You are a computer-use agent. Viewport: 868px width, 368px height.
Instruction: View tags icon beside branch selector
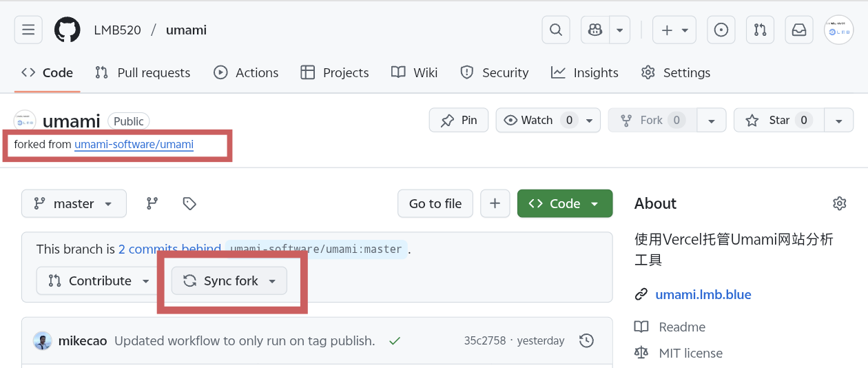click(189, 203)
